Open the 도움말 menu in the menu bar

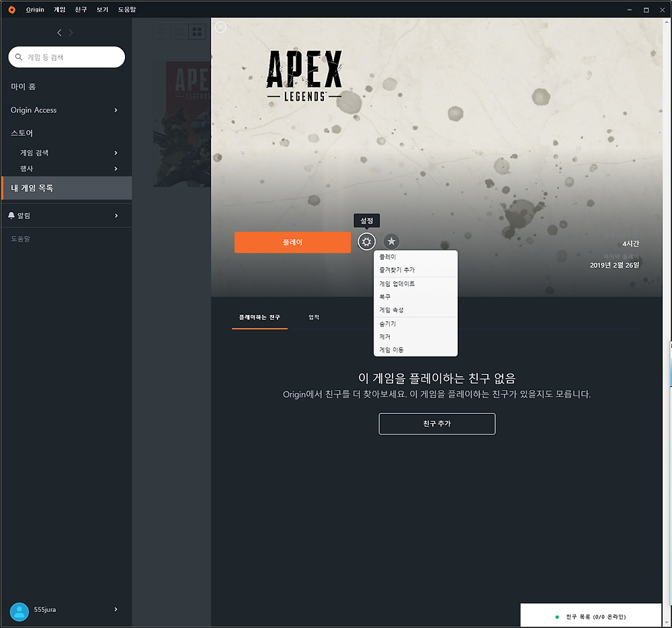tap(127, 9)
